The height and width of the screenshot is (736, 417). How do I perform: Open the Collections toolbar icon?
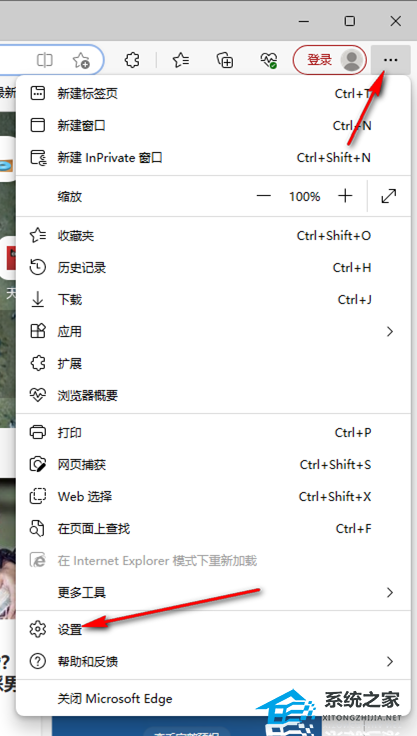225,60
